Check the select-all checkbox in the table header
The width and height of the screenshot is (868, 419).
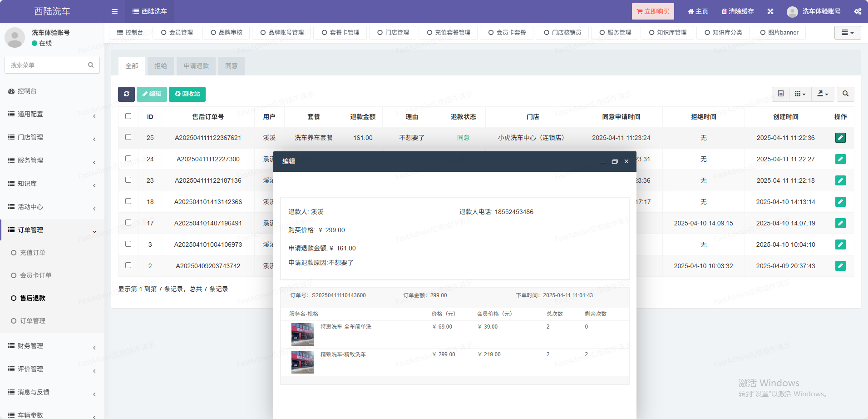[128, 116]
